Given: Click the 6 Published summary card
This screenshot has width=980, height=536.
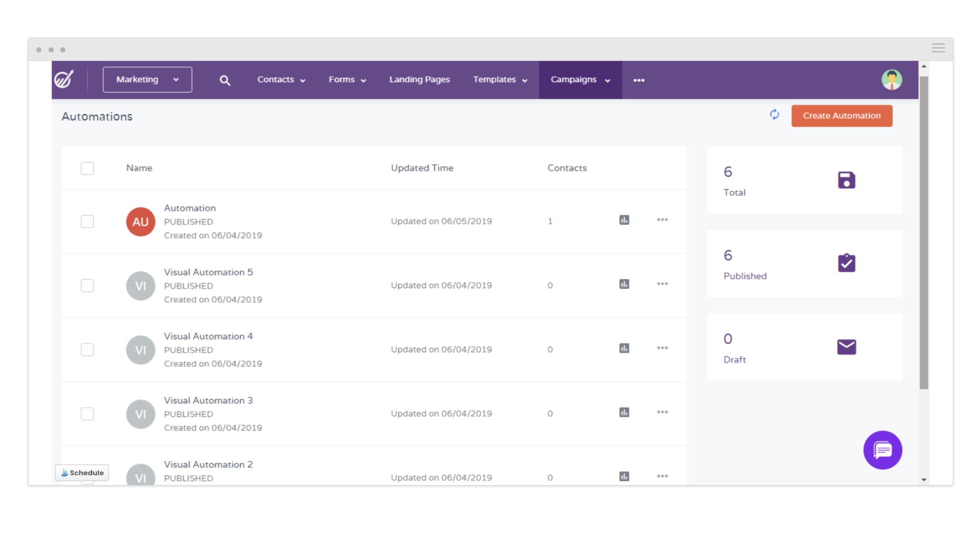Looking at the screenshot, I should tap(804, 263).
